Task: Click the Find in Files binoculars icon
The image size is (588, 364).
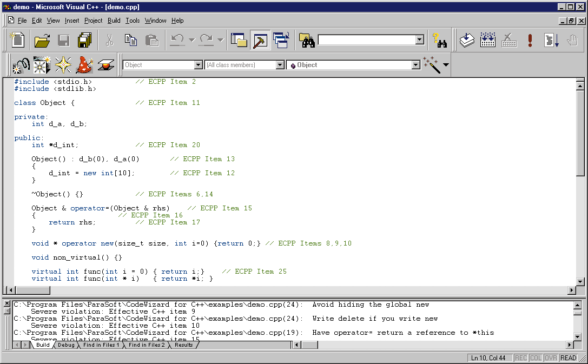Action: coord(307,41)
